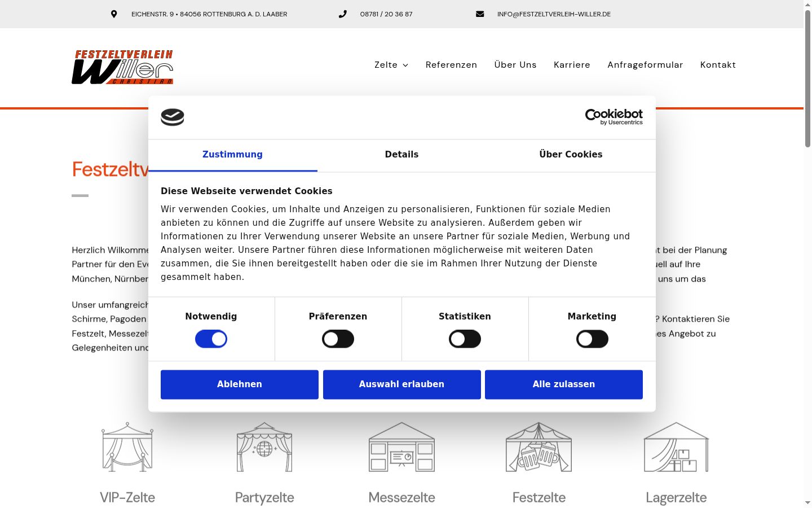Open the Karriere menu item
The image size is (812, 508).
[572, 65]
